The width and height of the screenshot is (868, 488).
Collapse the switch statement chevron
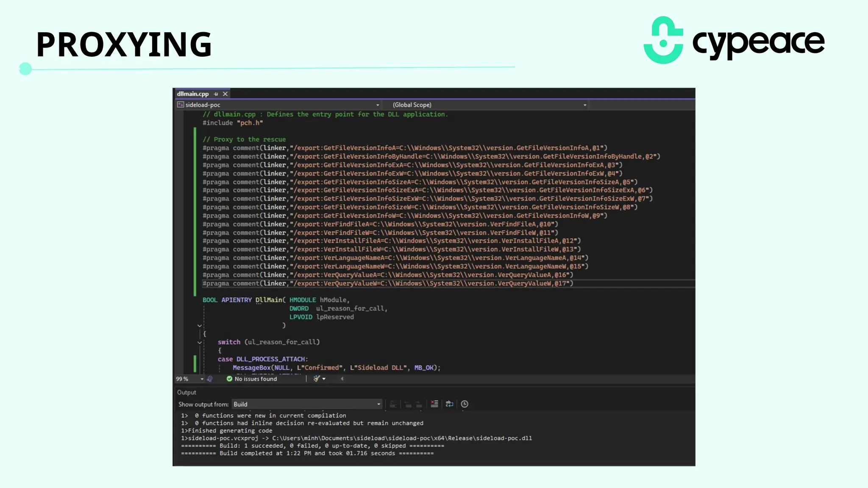click(200, 342)
